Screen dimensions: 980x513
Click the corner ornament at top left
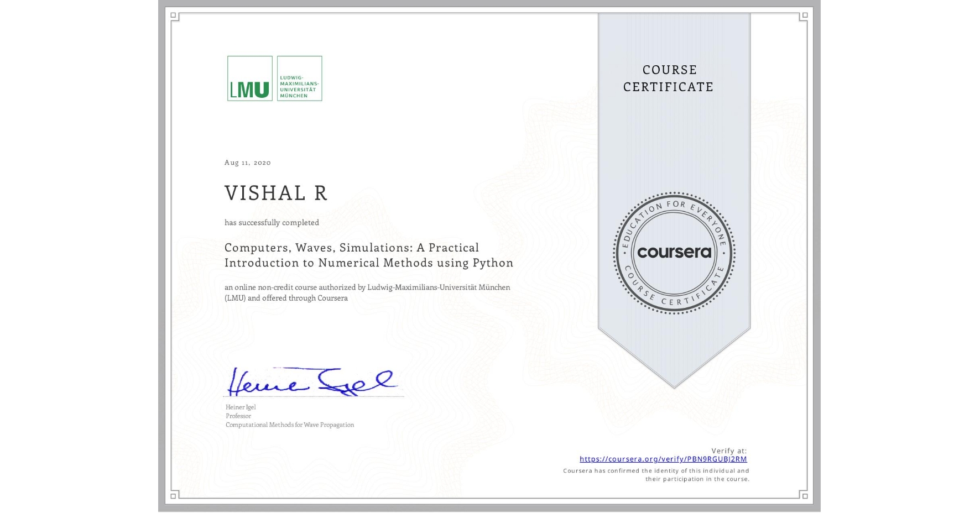[173, 14]
